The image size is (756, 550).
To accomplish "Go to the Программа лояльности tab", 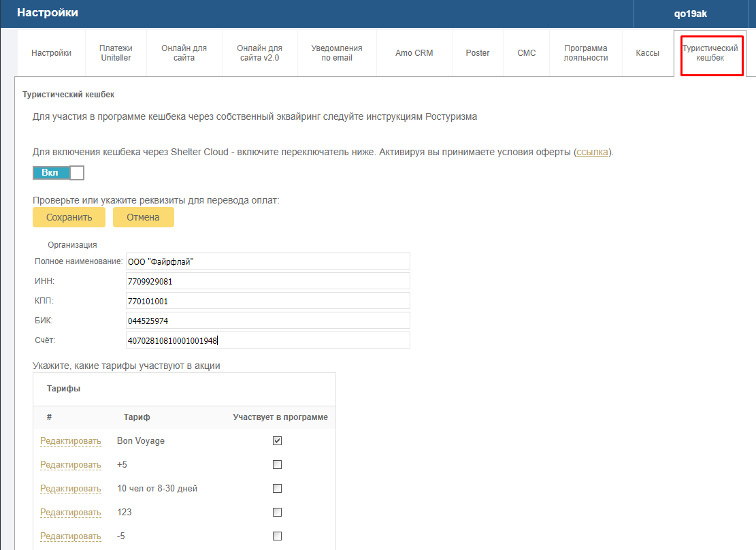I will pos(586,53).
